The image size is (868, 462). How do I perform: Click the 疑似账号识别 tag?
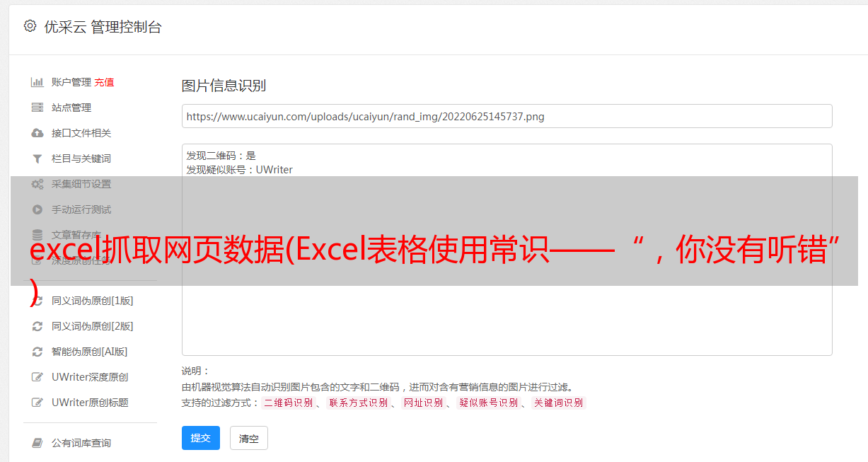pyautogui.click(x=488, y=403)
